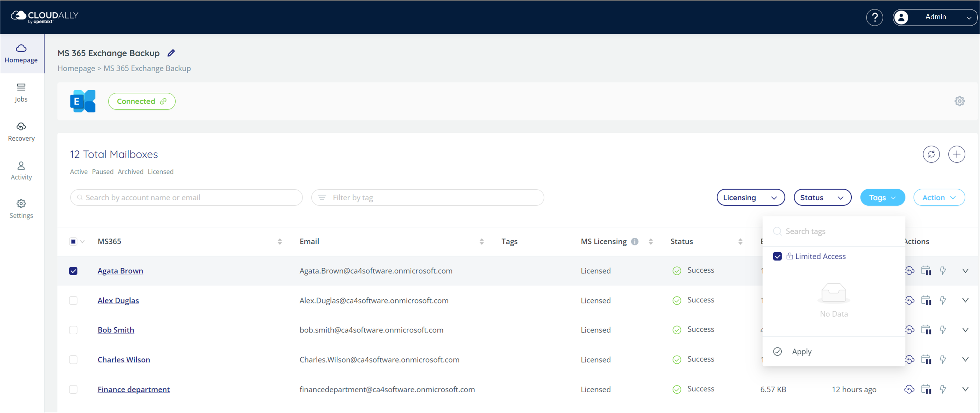Click the account name search field
Image resolution: width=980 pixels, height=413 pixels.
[186, 197]
